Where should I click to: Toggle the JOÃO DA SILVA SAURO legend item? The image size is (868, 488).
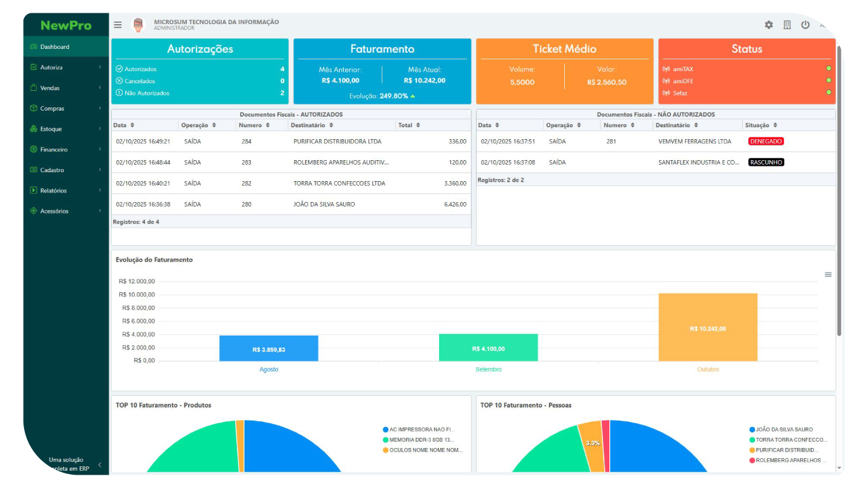point(783,430)
